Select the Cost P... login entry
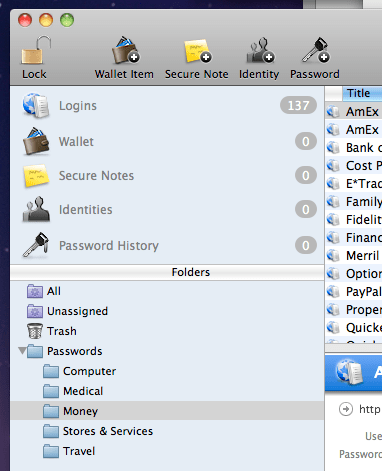Viewport: 382px width, 471px height. click(354, 165)
